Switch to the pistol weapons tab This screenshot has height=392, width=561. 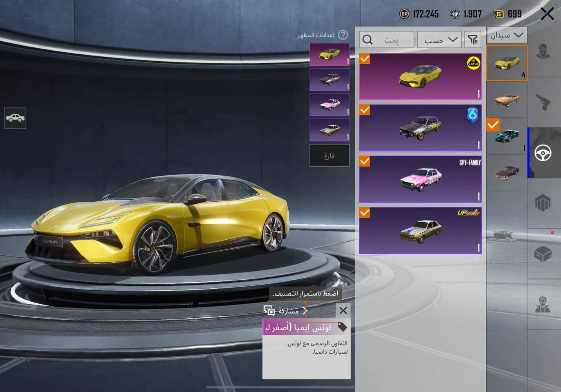tap(543, 102)
